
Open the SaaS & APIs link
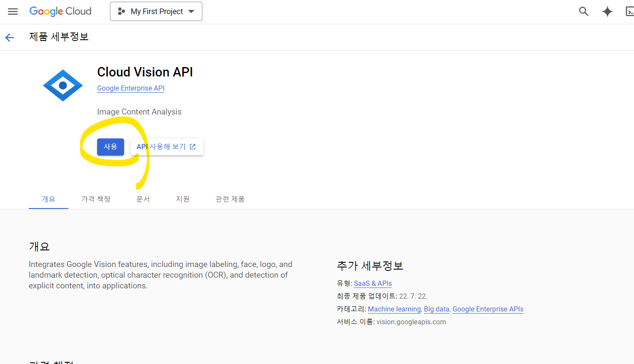tap(373, 283)
